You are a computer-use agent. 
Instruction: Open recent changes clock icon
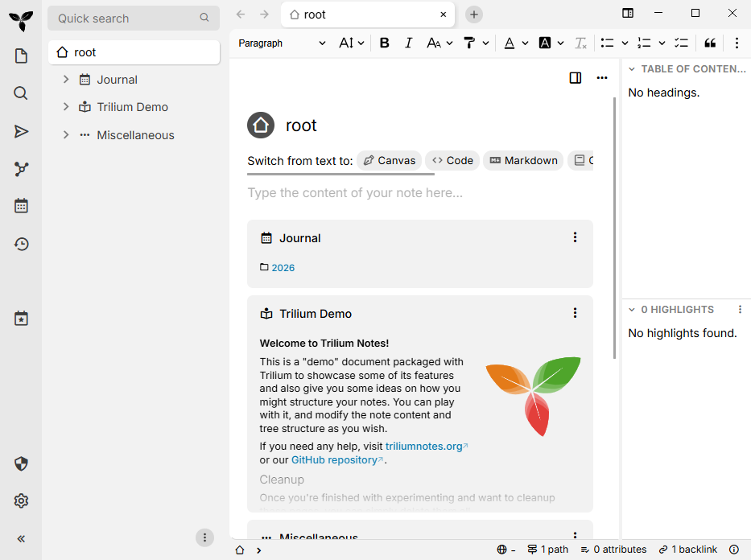21,244
